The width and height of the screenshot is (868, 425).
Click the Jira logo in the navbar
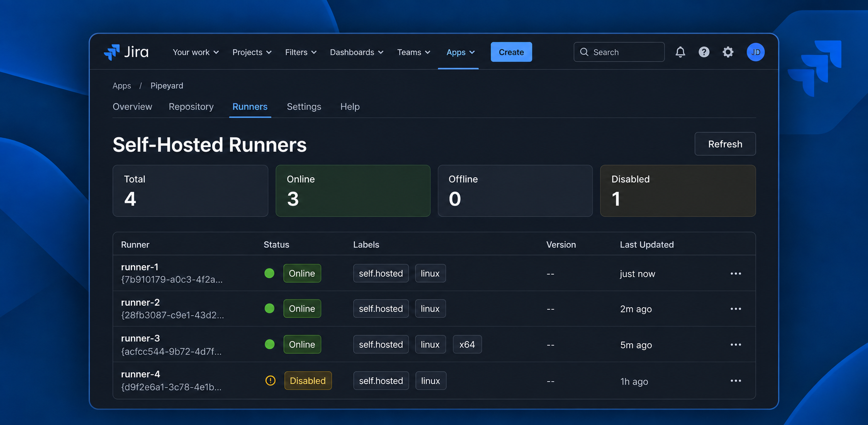[126, 52]
